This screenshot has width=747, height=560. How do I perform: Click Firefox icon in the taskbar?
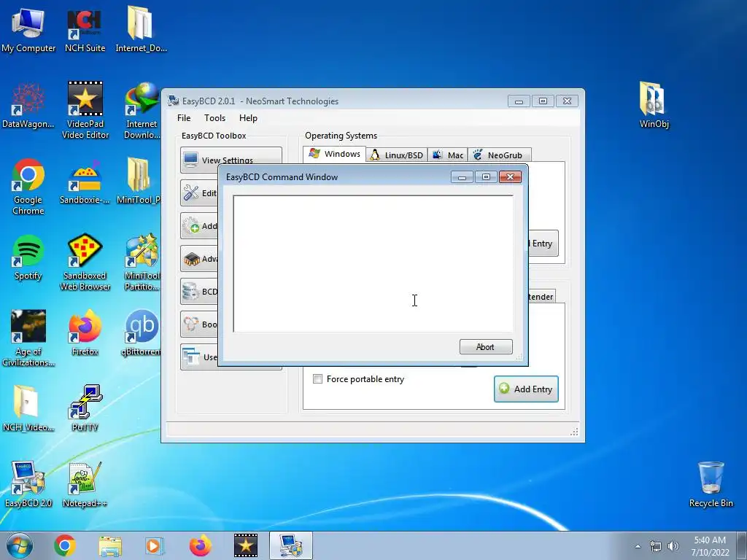coord(200,545)
